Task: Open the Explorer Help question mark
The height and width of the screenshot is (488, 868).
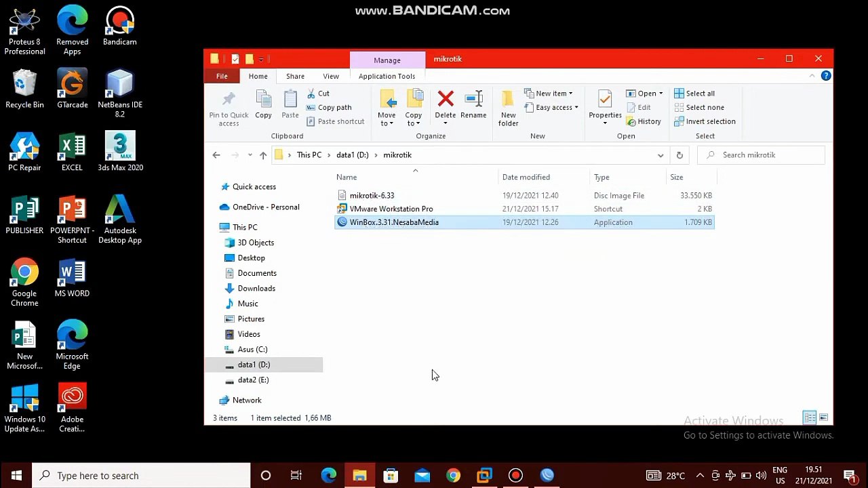Action: (825, 76)
